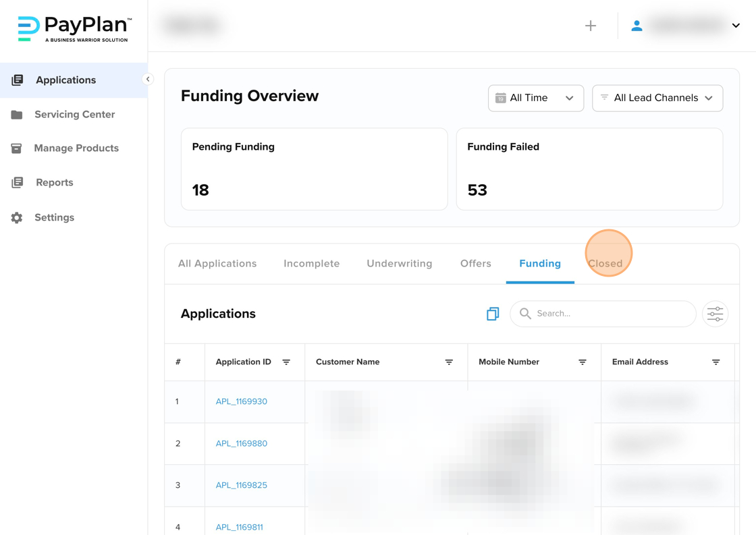Open the filter sliders settings button
Image resolution: width=756 pixels, height=535 pixels.
(715, 314)
